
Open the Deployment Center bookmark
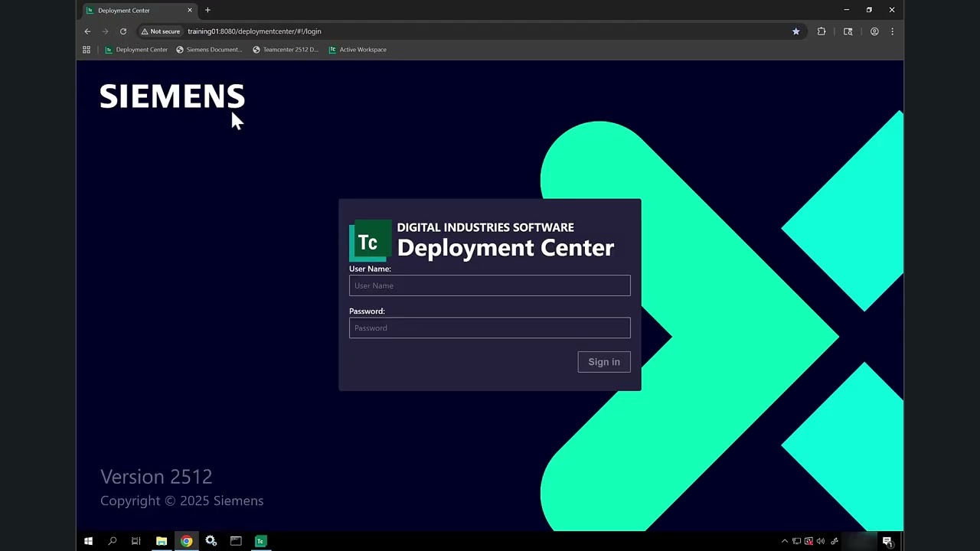pyautogui.click(x=136, y=50)
